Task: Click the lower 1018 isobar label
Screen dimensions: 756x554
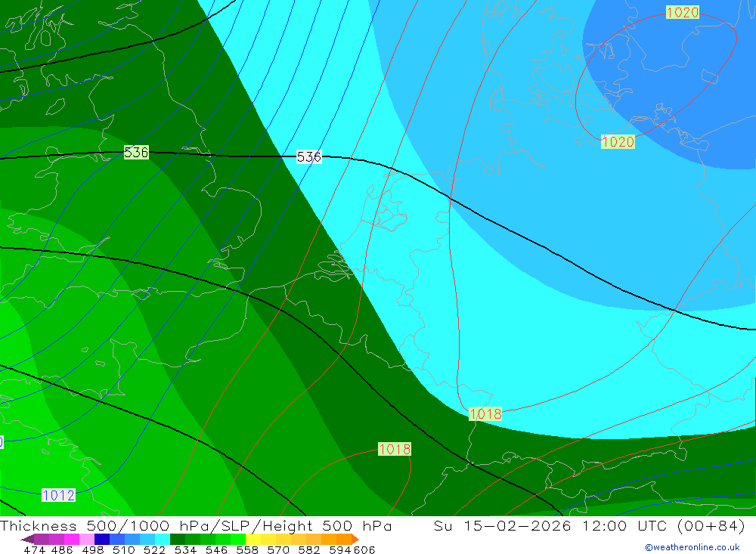Action: coord(395,450)
